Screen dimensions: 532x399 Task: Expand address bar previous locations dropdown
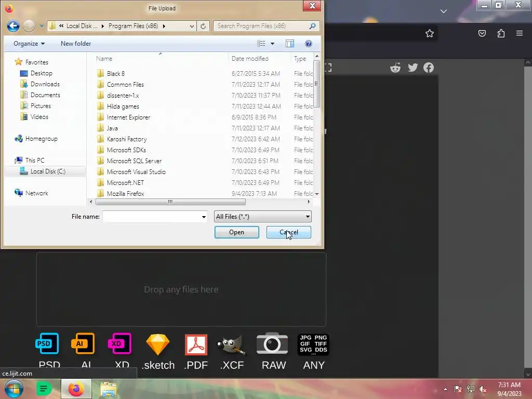click(192, 26)
